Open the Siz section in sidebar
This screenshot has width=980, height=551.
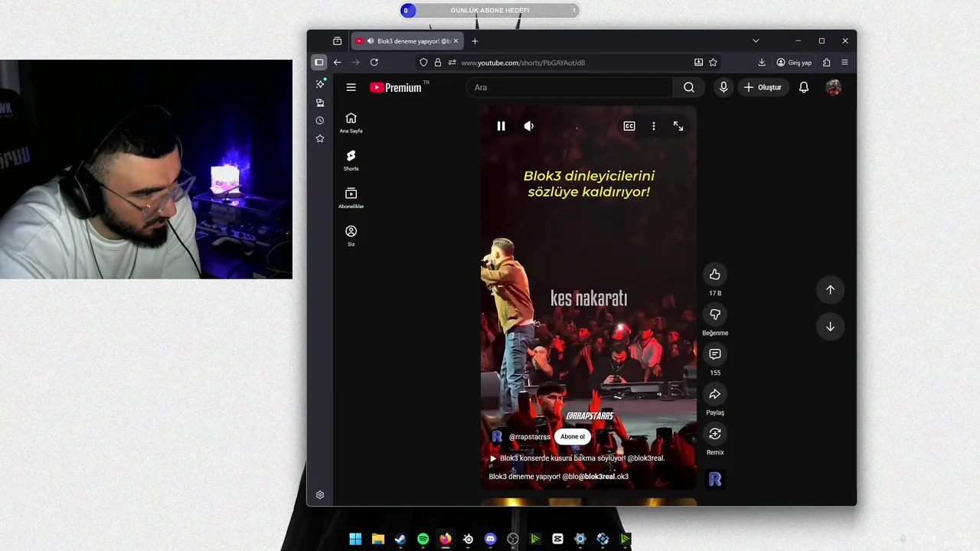point(351,236)
